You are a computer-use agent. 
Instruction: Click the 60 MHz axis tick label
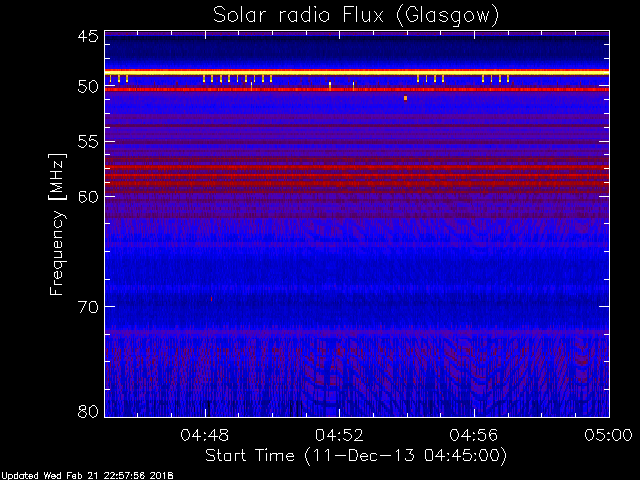pos(88,196)
